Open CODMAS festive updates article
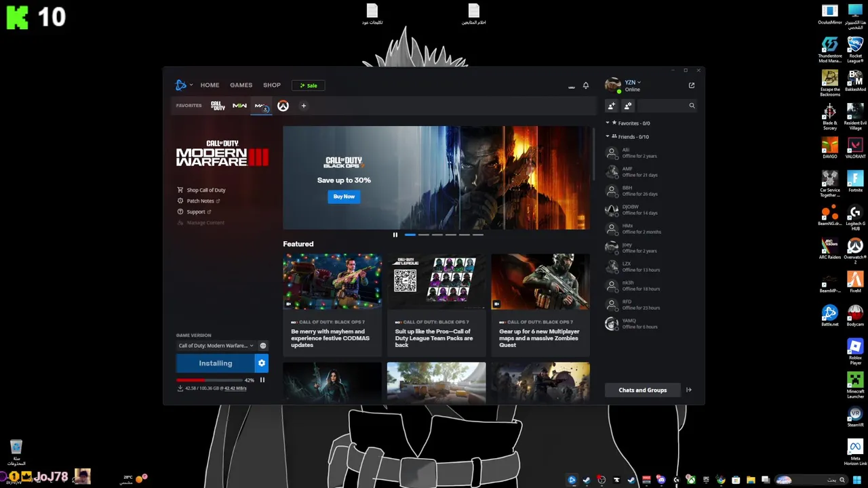868x488 pixels. point(332,304)
